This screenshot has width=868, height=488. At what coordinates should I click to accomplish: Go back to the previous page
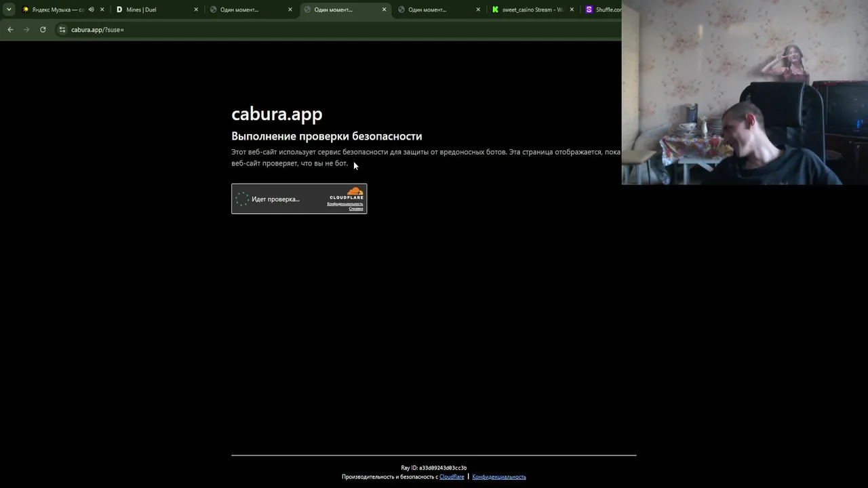10,30
